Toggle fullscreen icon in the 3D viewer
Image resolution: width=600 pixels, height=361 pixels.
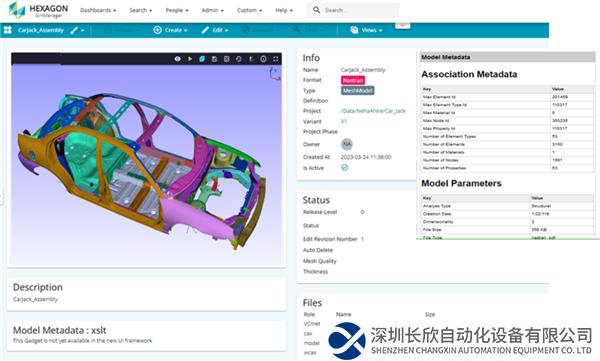click(x=276, y=59)
